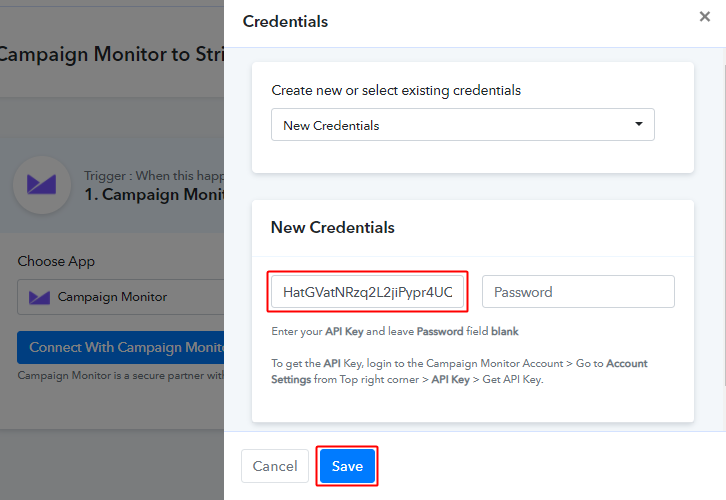Cancel the credentials dialog

point(275,466)
